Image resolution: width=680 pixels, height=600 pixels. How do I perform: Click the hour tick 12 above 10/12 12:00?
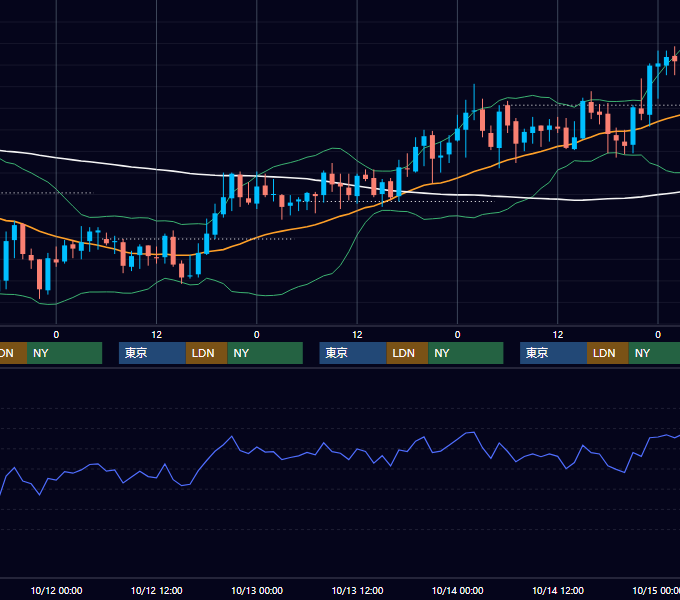157,335
